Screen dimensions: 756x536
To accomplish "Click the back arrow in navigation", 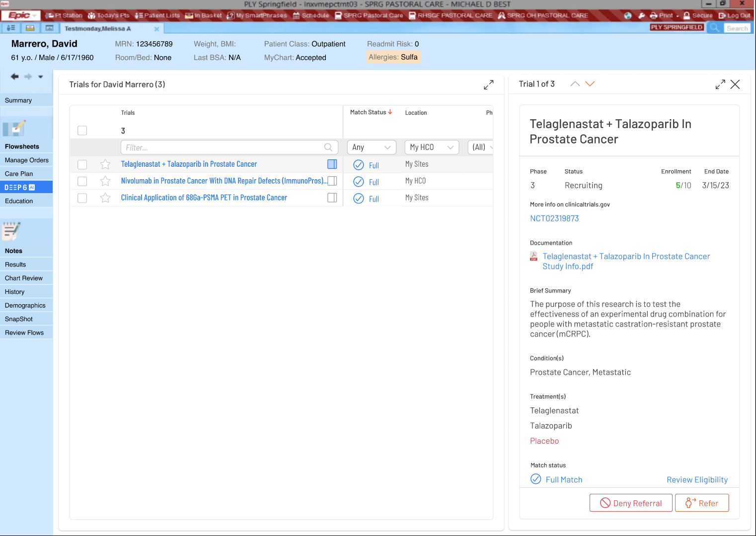I will tap(14, 76).
